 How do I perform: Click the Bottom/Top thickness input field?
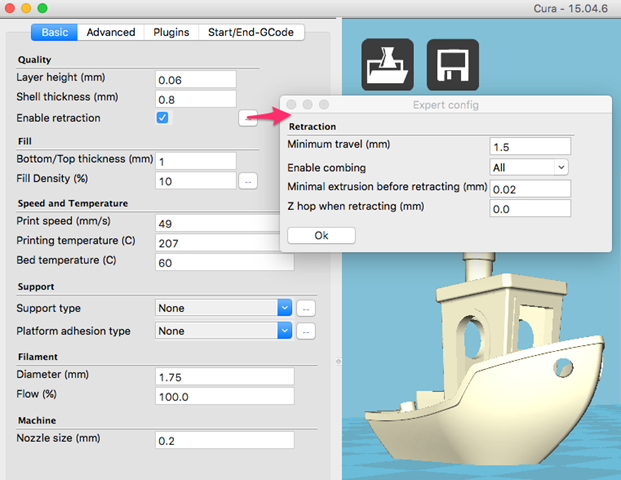pyautogui.click(x=196, y=161)
